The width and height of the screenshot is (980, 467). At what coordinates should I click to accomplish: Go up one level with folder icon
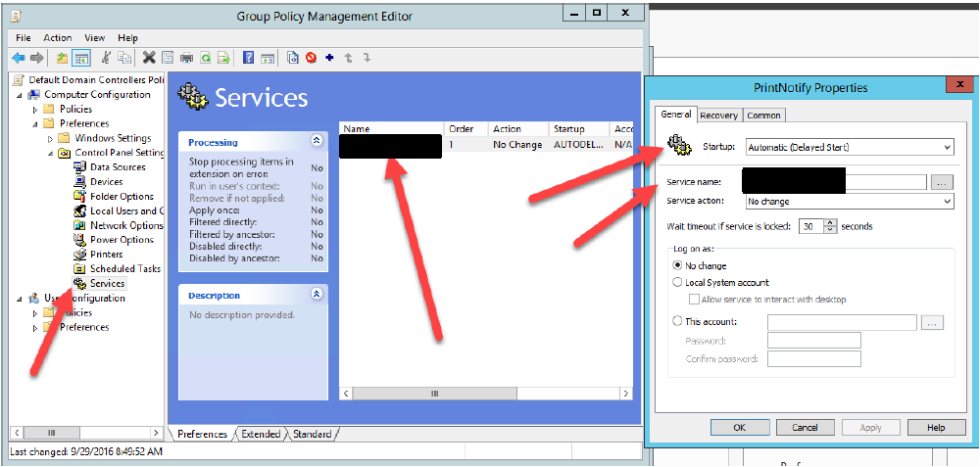coord(62,58)
